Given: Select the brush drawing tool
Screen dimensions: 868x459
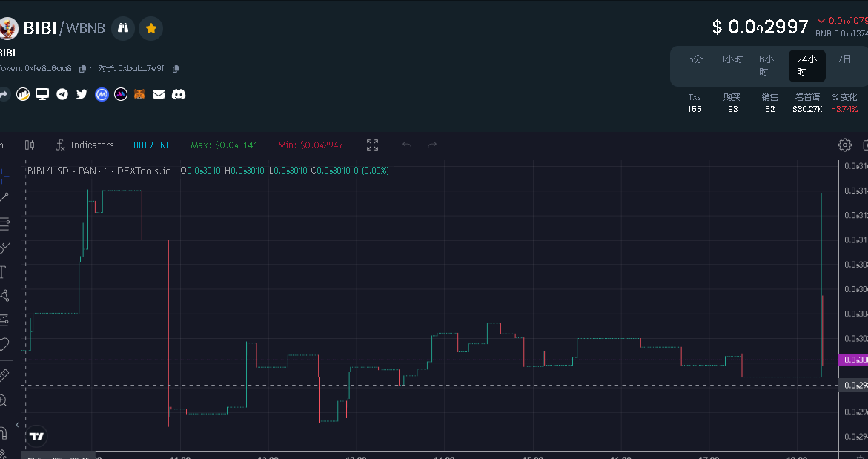Looking at the screenshot, I should (4, 248).
